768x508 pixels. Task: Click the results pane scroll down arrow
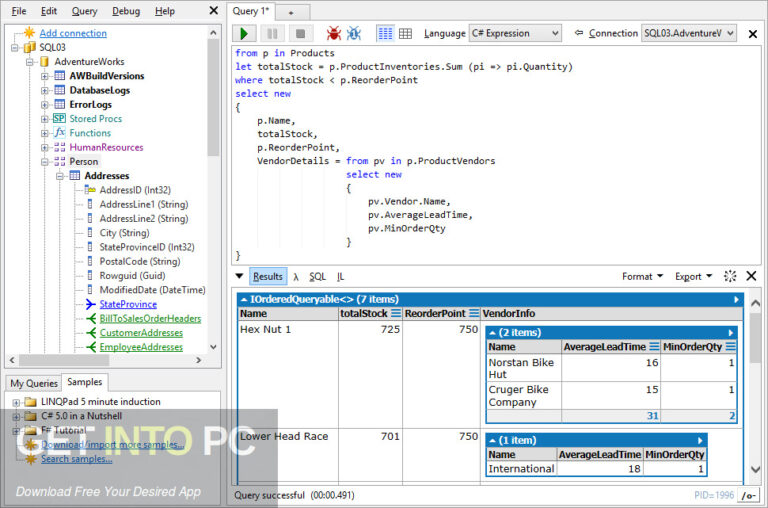point(755,470)
